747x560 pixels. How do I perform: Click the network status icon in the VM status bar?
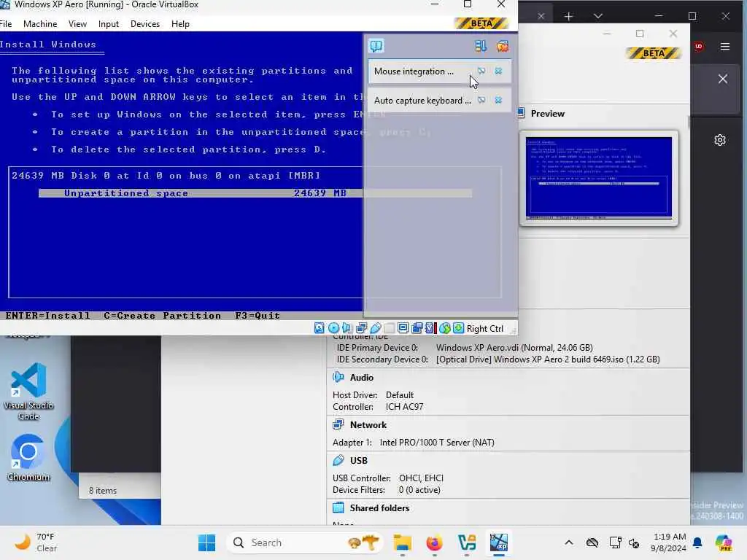click(361, 328)
